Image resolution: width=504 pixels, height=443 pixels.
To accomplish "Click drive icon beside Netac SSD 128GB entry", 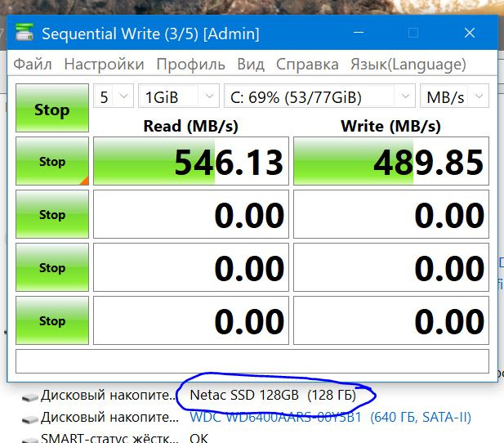I will [x=30, y=396].
